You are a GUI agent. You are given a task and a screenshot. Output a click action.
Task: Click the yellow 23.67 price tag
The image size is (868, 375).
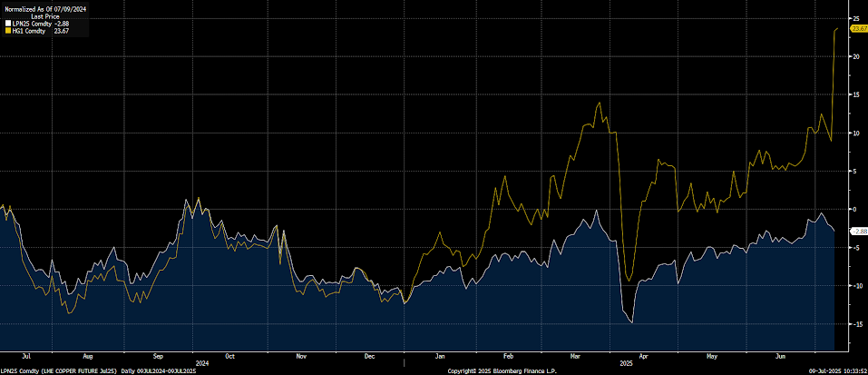pyautogui.click(x=859, y=28)
